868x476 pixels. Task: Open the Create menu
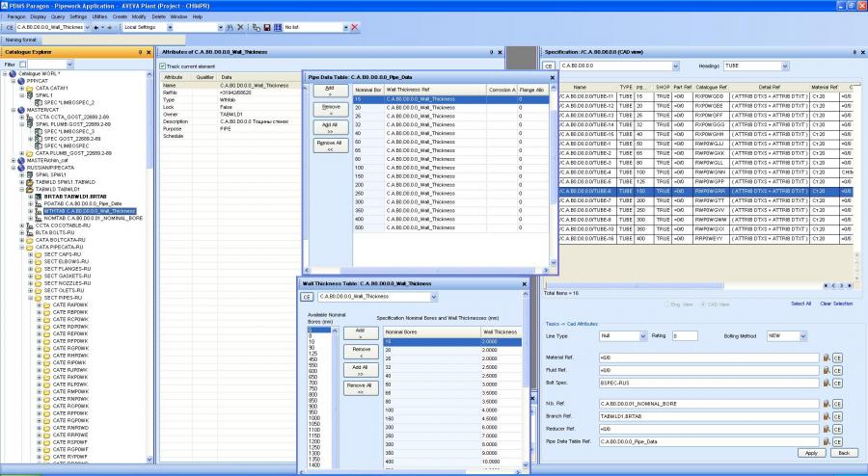[120, 16]
